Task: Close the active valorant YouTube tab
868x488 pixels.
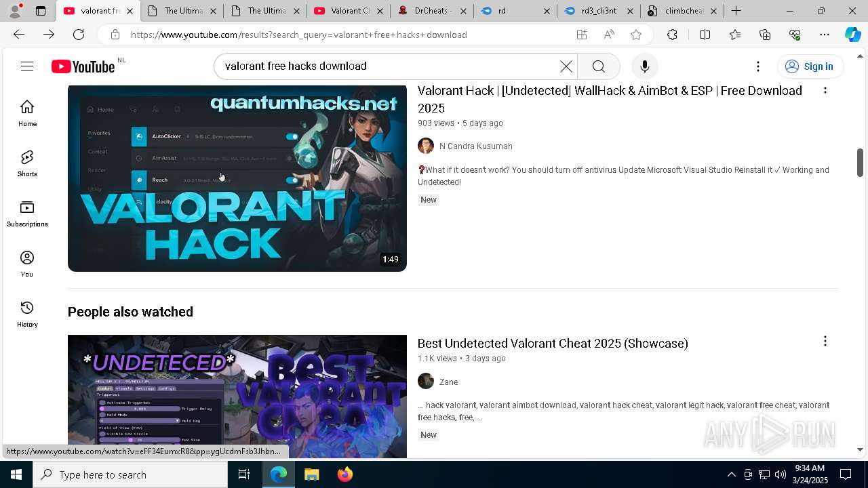Action: tap(130, 11)
